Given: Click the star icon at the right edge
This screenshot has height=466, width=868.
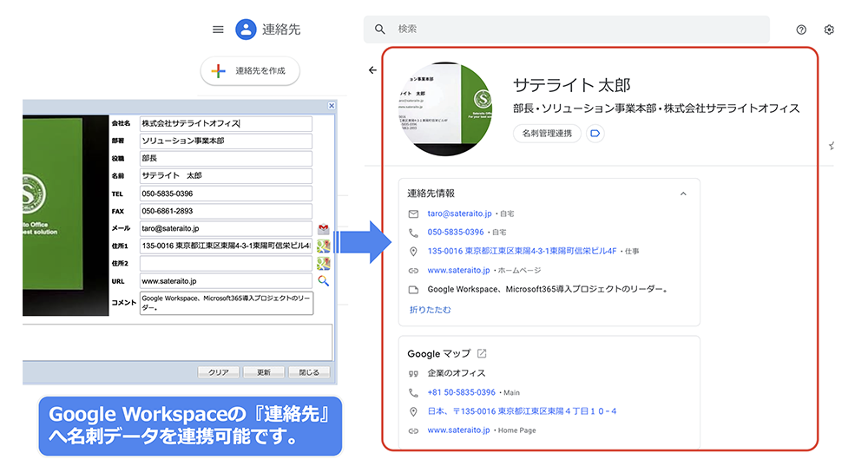Looking at the screenshot, I should click(x=831, y=146).
